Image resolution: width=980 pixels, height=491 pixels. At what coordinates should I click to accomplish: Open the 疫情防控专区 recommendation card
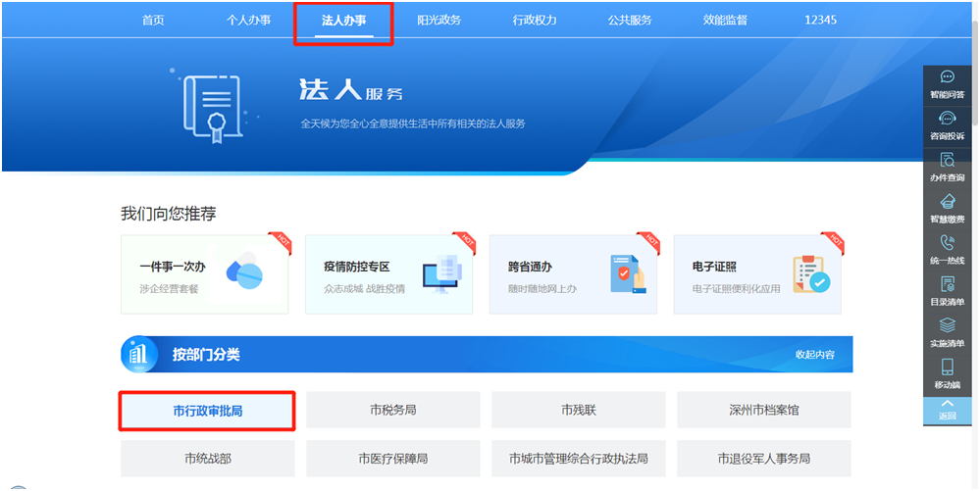[x=388, y=274]
